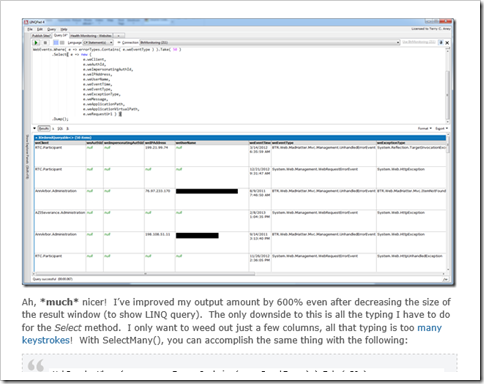Click the Results button in output pane
The height and width of the screenshot is (384, 484).
pyautogui.click(x=44, y=128)
